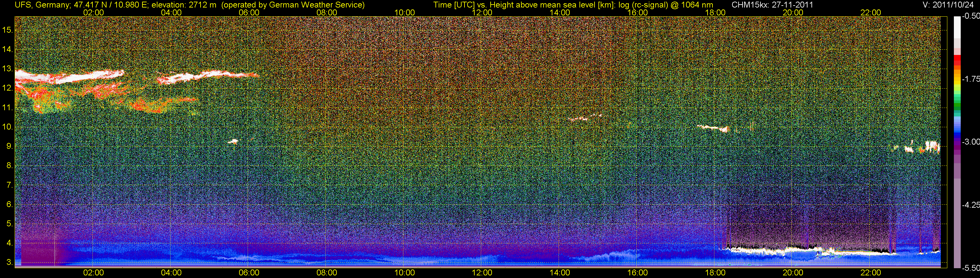The width and height of the screenshot is (980, 278).
Task: Click the instrument and date label "CHM15kx: 27-11-2011"
Action: (x=772, y=5)
